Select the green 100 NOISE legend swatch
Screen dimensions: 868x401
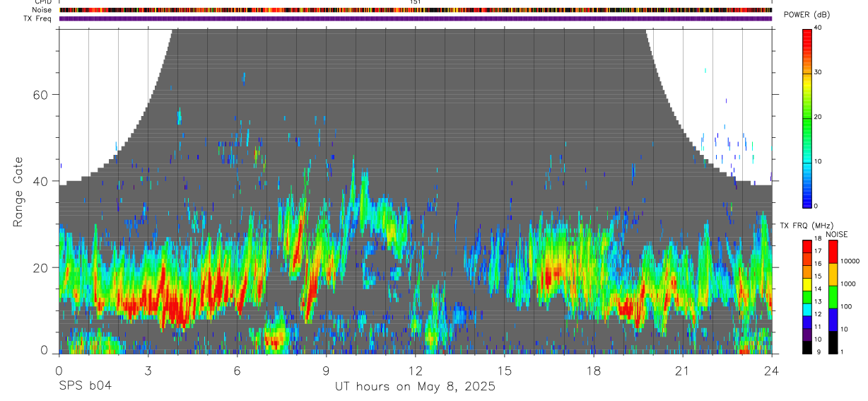pos(832,297)
